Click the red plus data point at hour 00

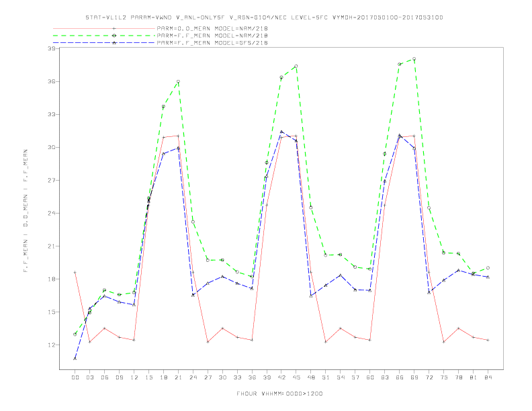[75, 272]
